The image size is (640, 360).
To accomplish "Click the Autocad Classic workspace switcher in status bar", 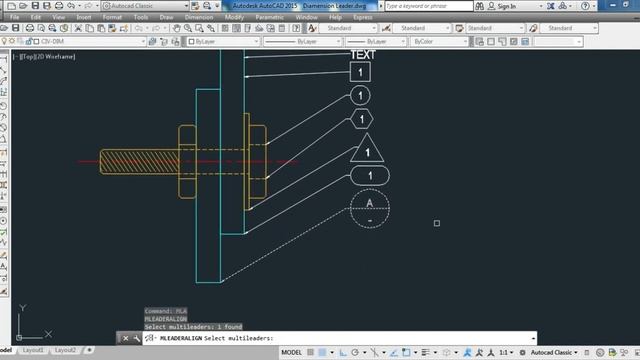I will 553,352.
